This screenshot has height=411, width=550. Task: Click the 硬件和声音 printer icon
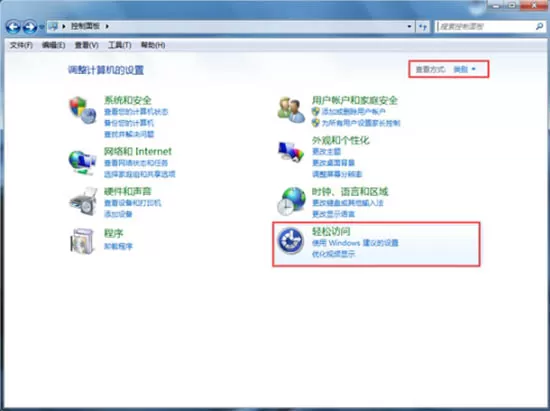click(83, 201)
